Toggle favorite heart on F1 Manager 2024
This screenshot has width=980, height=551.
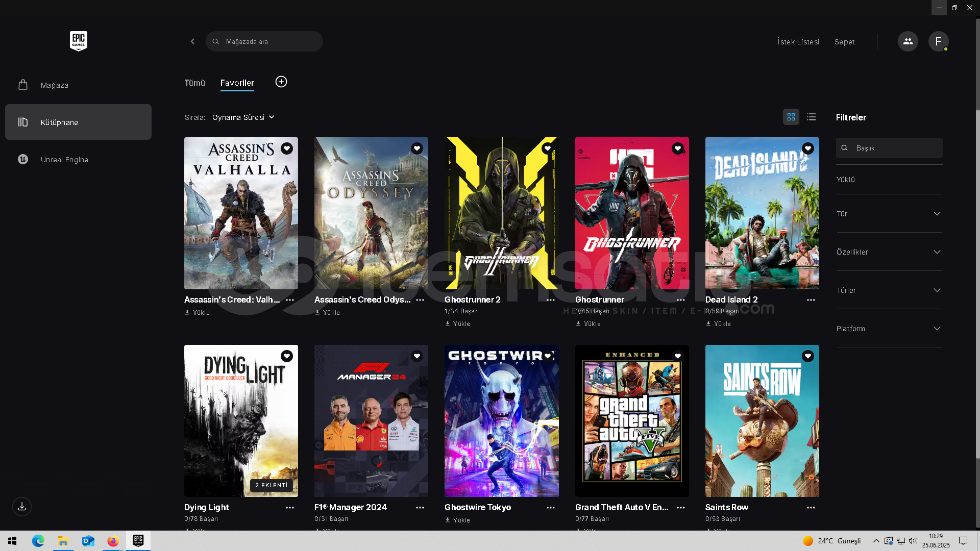[x=417, y=356]
